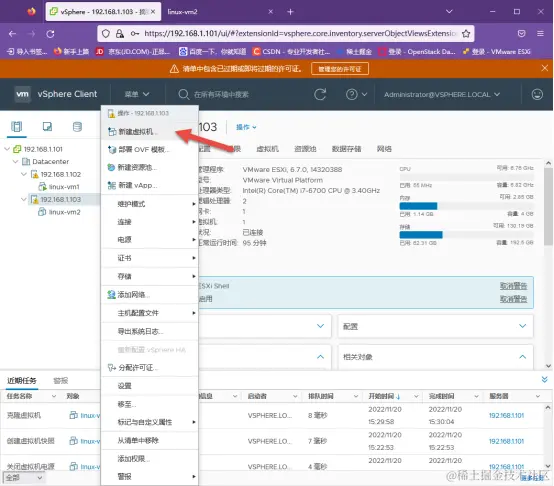Screen dimensions: 554x486
Task: Open Alarms submenu in context menu
Action: (149, 476)
